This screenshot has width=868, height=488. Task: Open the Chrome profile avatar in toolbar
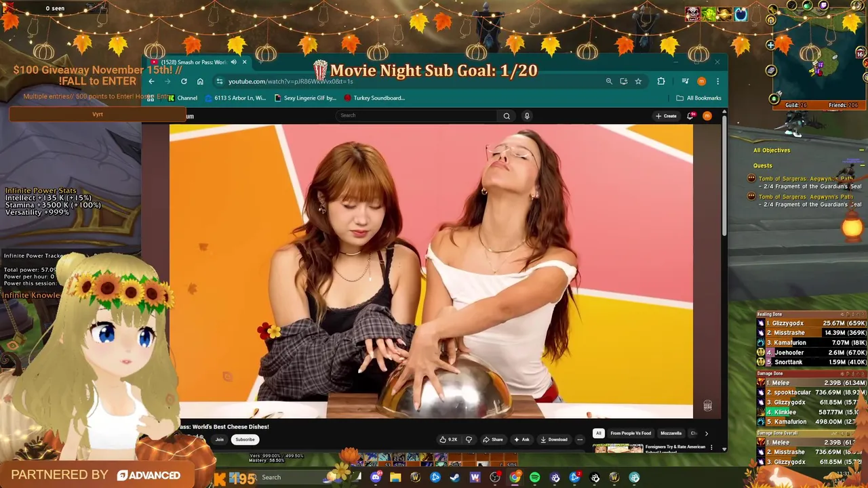coord(701,81)
